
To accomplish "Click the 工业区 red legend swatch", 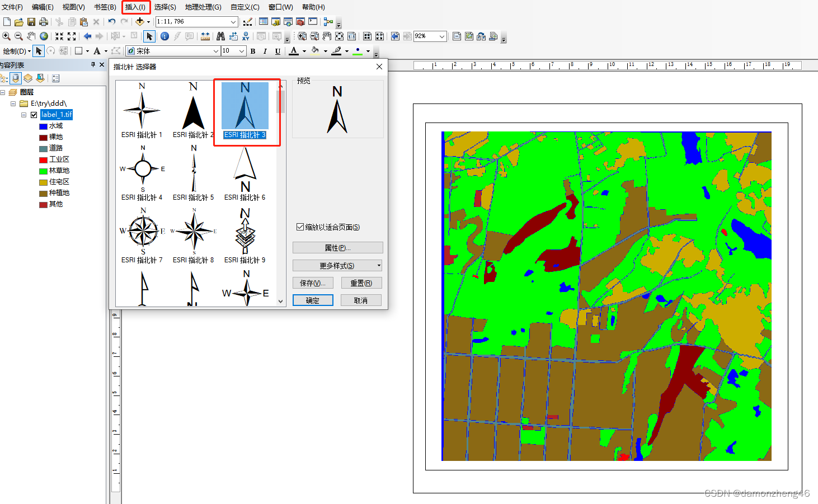I will tap(43, 160).
